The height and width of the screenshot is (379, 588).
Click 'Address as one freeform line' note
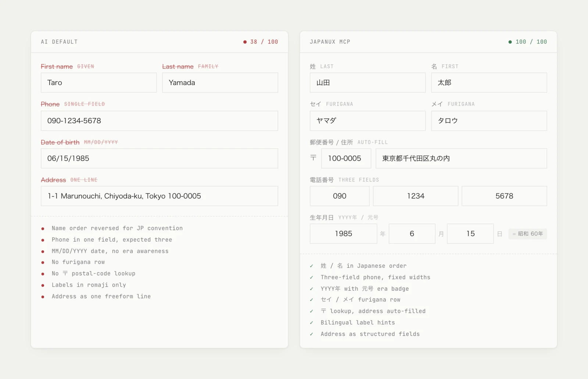click(101, 296)
